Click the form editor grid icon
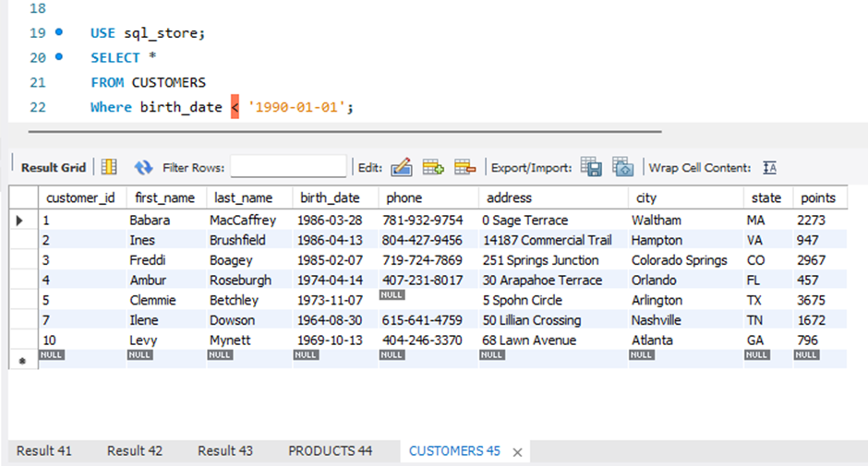Image resolution: width=868 pixels, height=466 pixels. [109, 167]
